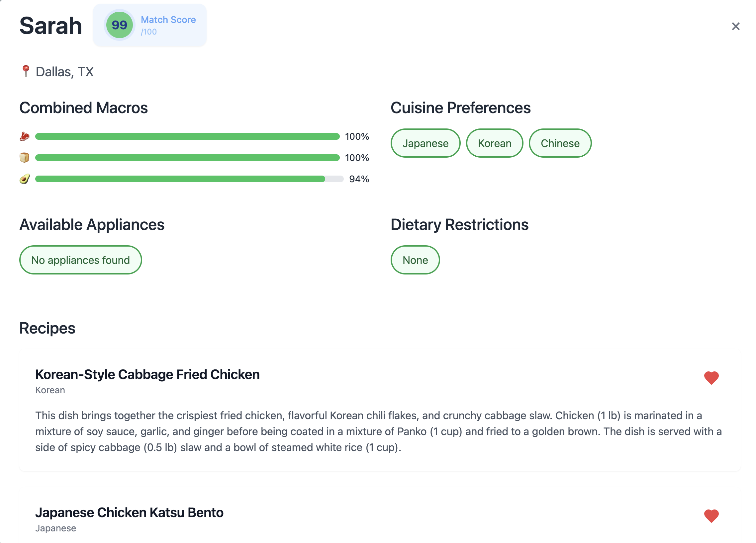Image resolution: width=756 pixels, height=543 pixels.
Task: Click the meat protein macro icon
Action: click(24, 137)
